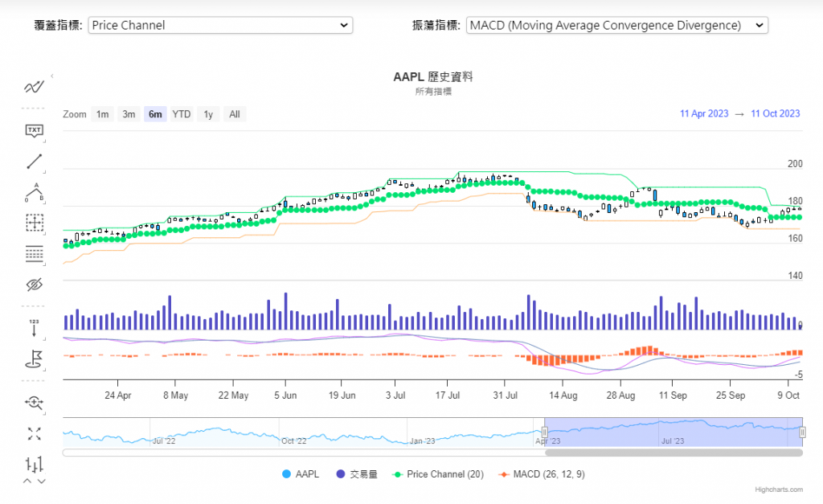Toggle fullscreen chart view

click(34, 433)
